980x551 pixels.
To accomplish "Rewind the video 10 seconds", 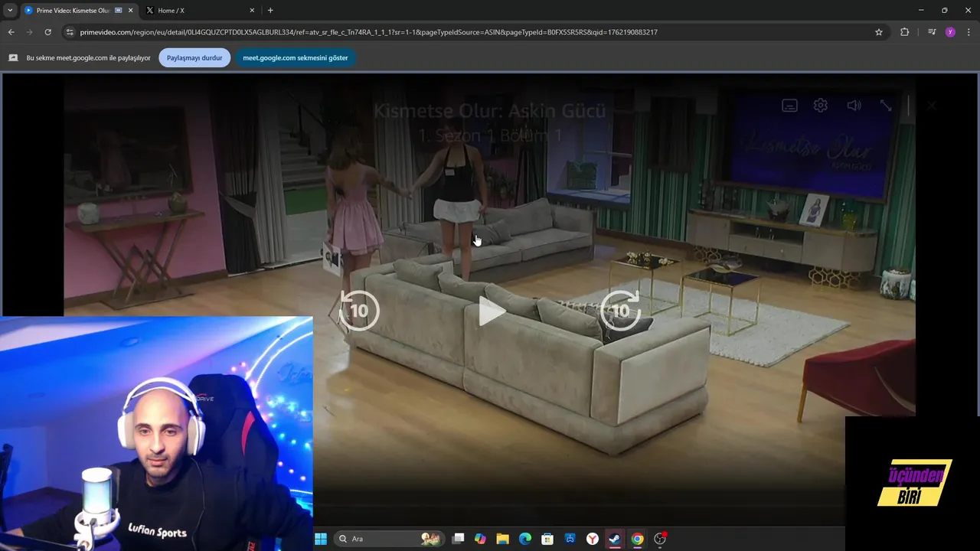I will click(x=358, y=311).
